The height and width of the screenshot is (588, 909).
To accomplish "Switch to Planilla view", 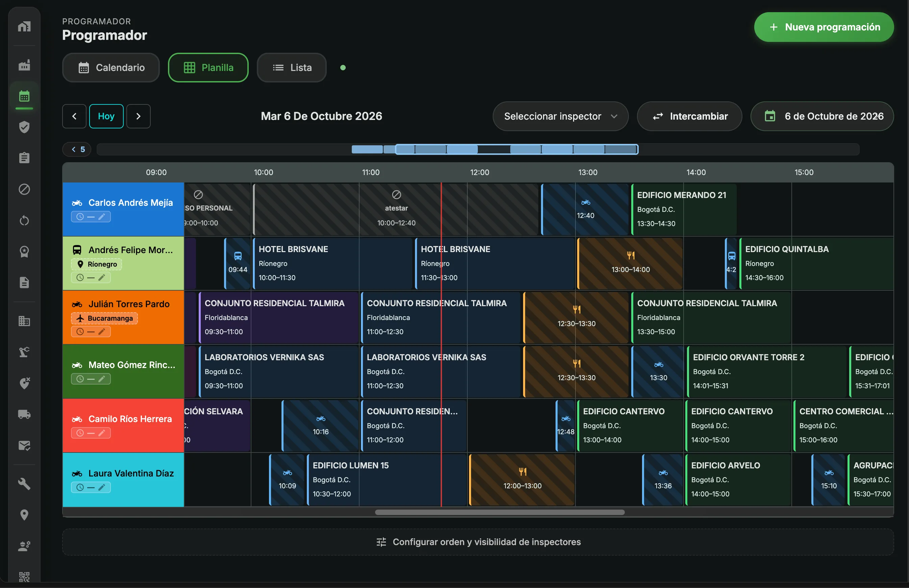I will pyautogui.click(x=208, y=68).
